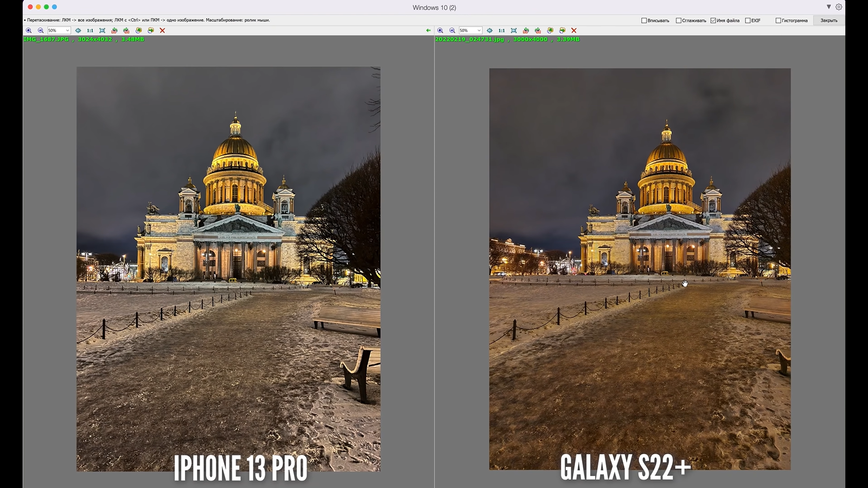Remove left image with red X
The height and width of the screenshot is (488, 868).
pos(162,30)
